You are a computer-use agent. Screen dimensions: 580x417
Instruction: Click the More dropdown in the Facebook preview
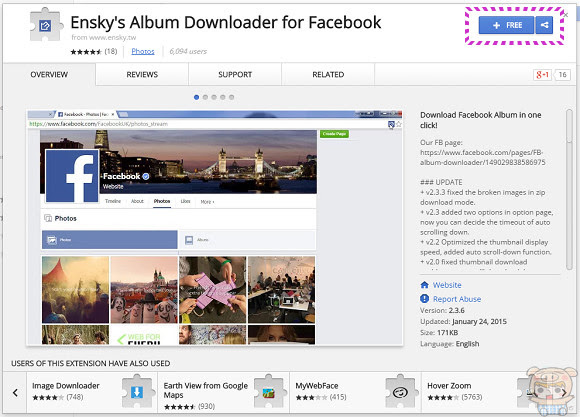click(207, 202)
